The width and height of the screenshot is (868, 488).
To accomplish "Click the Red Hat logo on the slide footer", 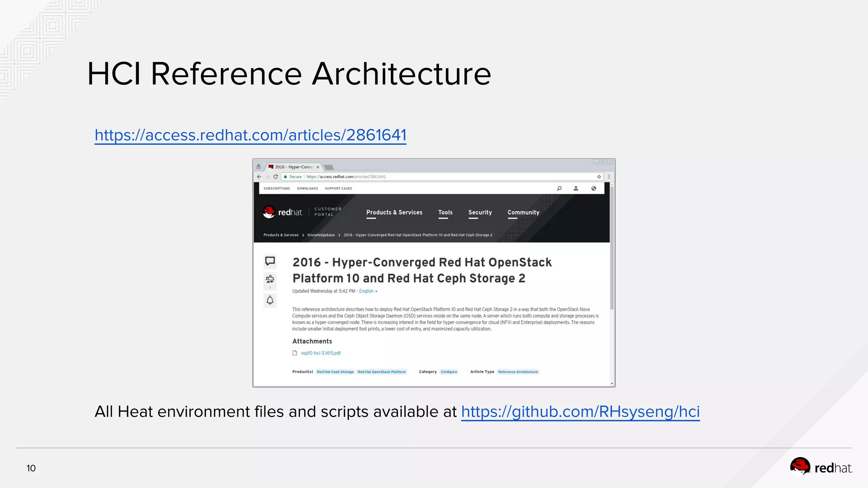I will 821,467.
